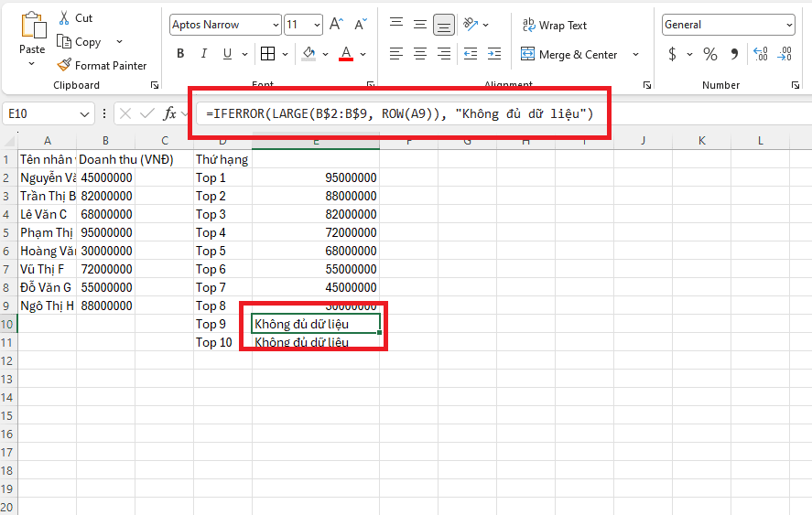
Task: Open the Borders options arrow
Action: [285, 54]
